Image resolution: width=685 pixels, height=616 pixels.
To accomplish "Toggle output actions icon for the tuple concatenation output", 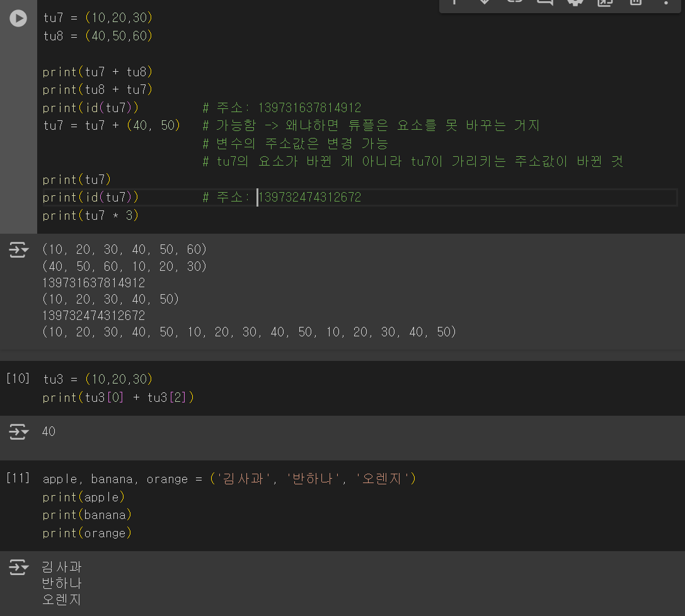I will (x=18, y=250).
